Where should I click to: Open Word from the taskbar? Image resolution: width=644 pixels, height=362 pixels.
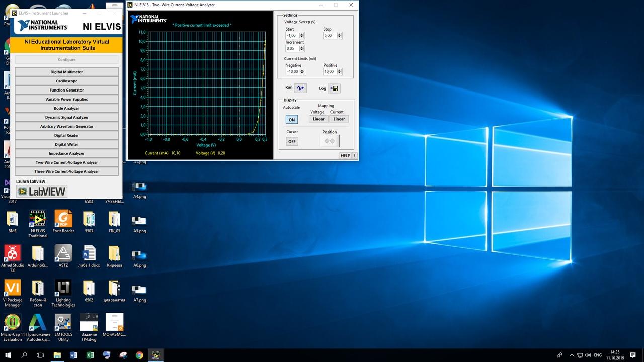point(74,355)
